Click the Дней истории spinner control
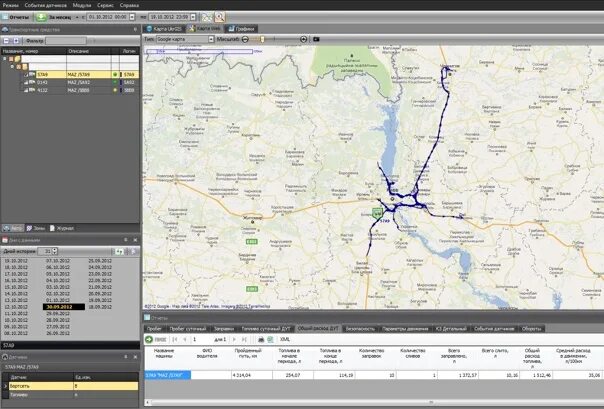 tap(55, 251)
